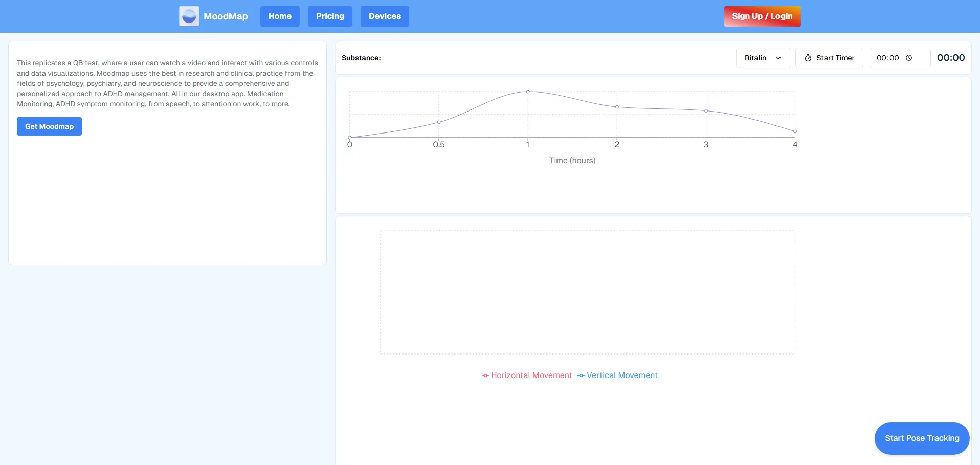Click the MoodMap brand name text
The image size is (980, 465).
click(226, 16)
